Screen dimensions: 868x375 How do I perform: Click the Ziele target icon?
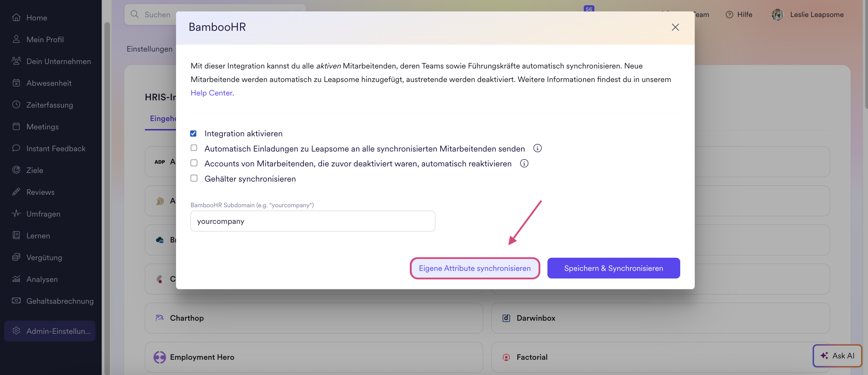[16, 170]
